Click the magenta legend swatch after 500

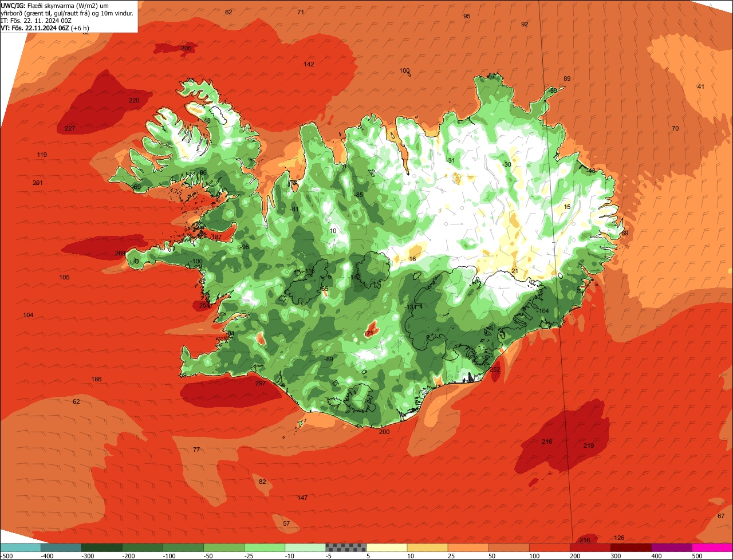click(x=712, y=547)
